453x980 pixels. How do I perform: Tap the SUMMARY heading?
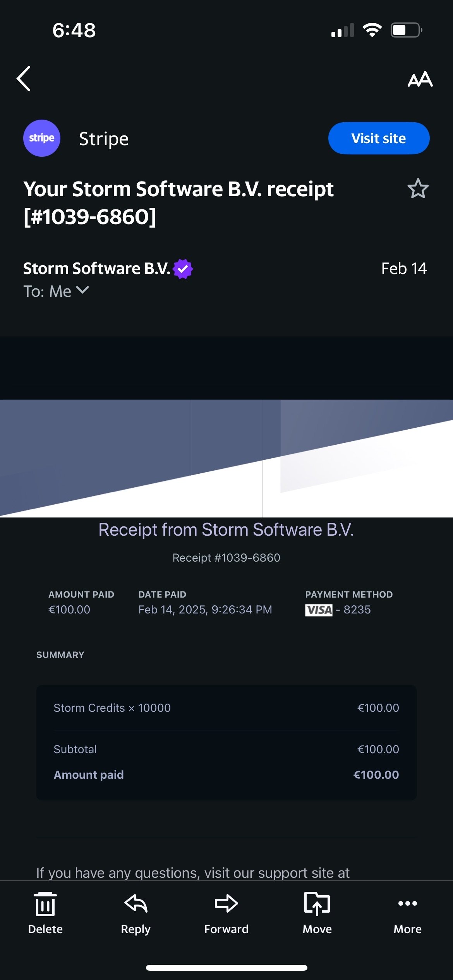coord(60,655)
